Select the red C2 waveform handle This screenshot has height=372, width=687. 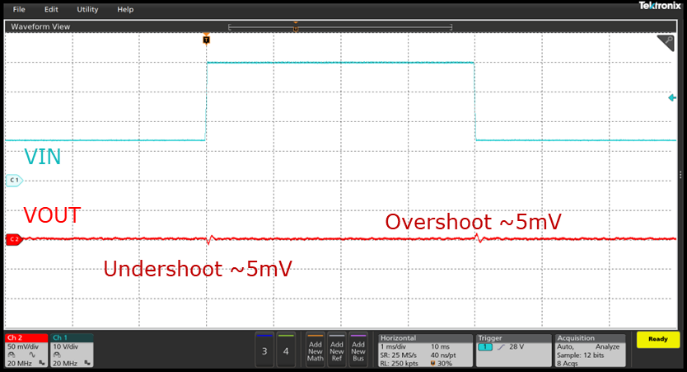(14, 239)
